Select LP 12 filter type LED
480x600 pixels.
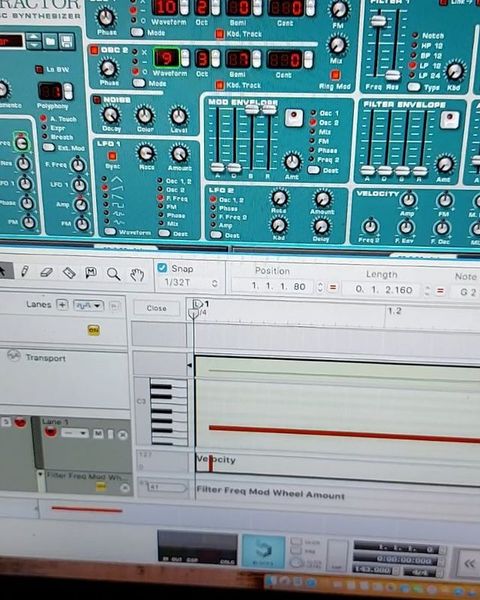pos(412,65)
